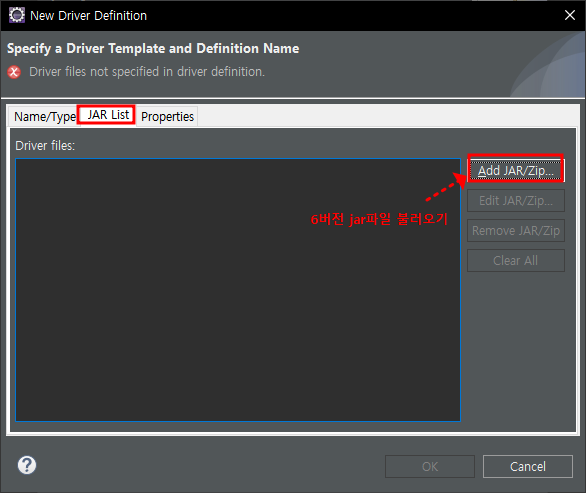
Task: Close the New Driver Definition window
Action: (570, 15)
